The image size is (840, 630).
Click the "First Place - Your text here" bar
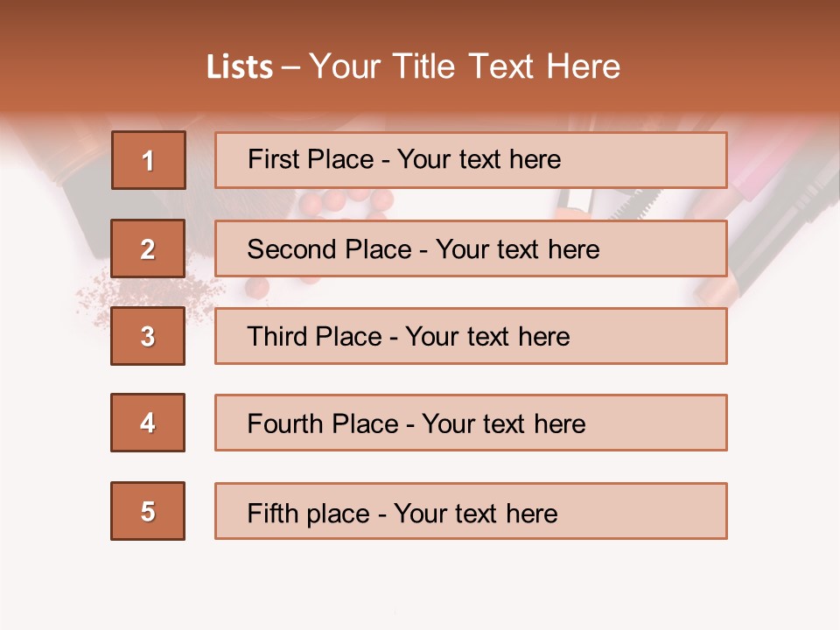click(x=471, y=160)
